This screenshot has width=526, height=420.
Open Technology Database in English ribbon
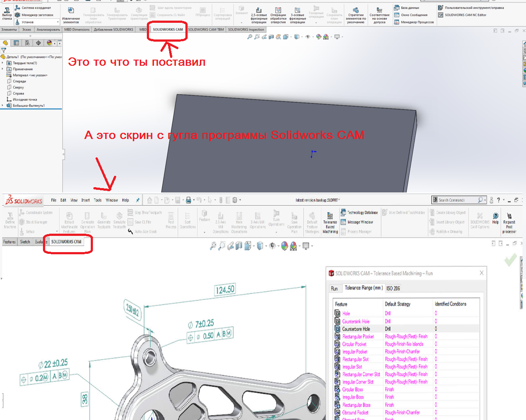click(359, 213)
